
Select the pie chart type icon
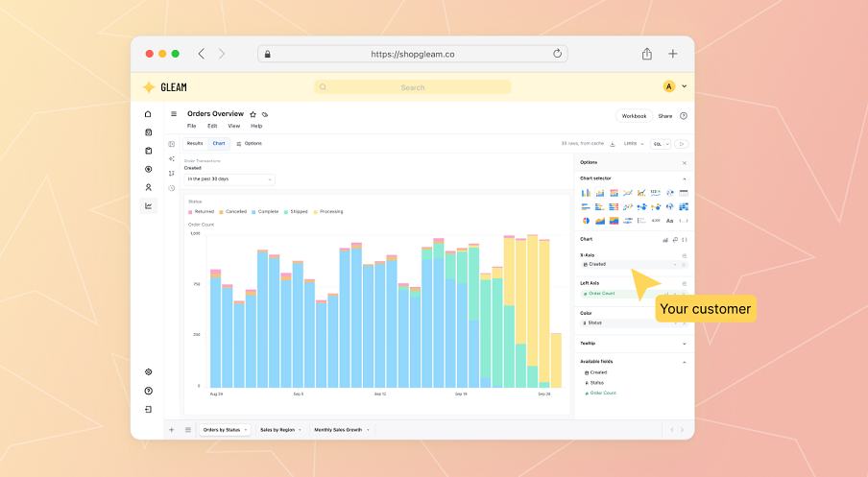(x=586, y=220)
